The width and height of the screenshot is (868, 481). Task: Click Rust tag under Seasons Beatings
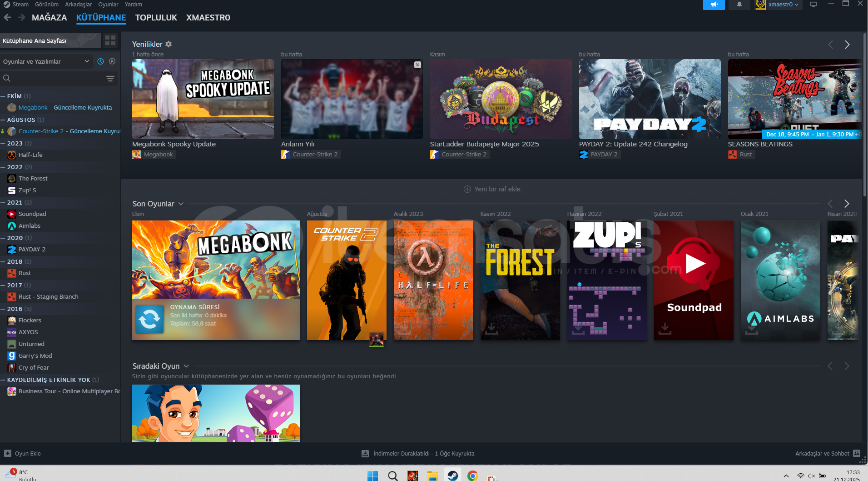coord(741,155)
